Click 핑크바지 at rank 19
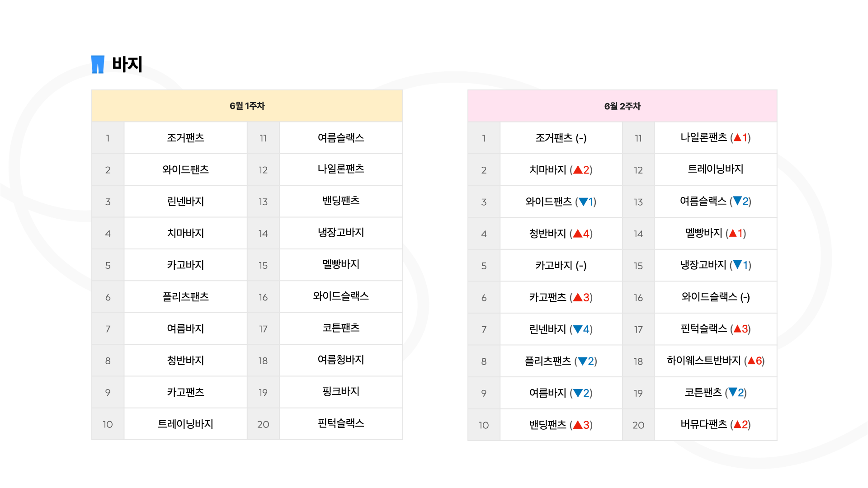The width and height of the screenshot is (868, 488). coord(341,391)
